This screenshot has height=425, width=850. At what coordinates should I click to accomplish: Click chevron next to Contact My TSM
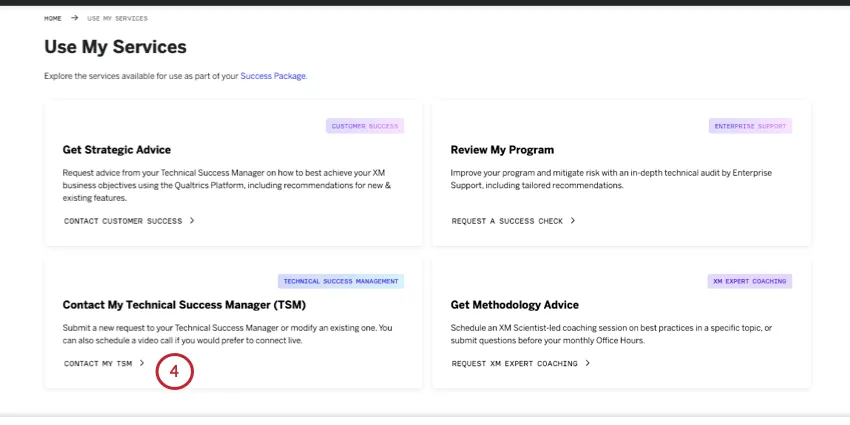[142, 363]
